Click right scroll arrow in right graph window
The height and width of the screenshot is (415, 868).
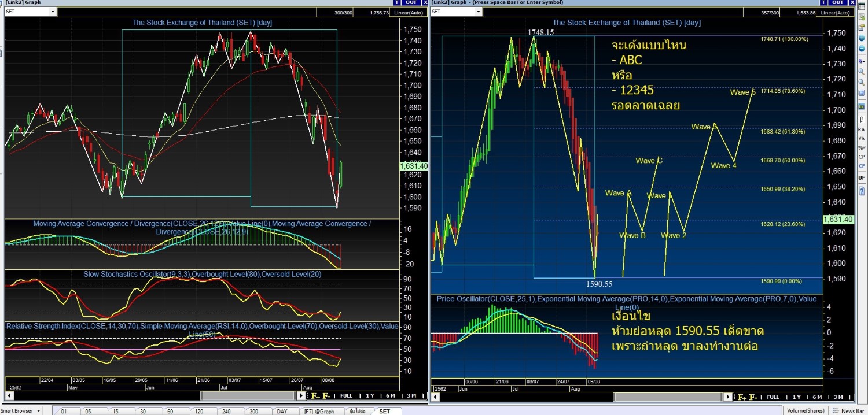point(728,397)
